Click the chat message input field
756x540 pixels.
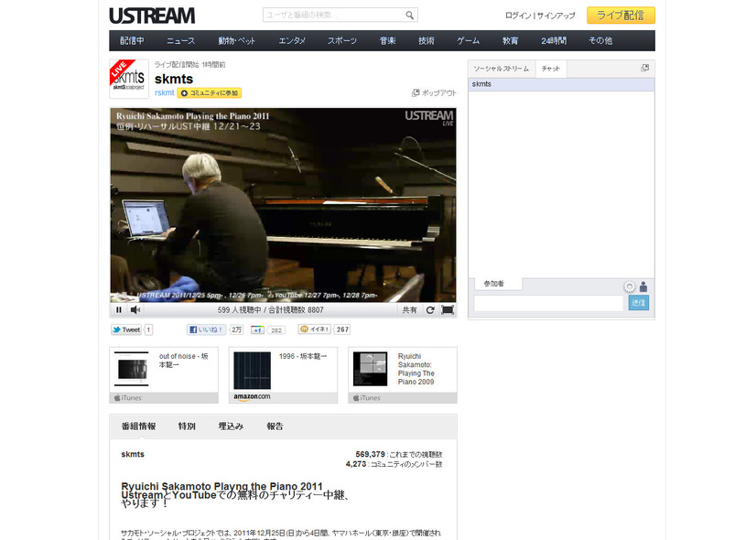pyautogui.click(x=548, y=303)
